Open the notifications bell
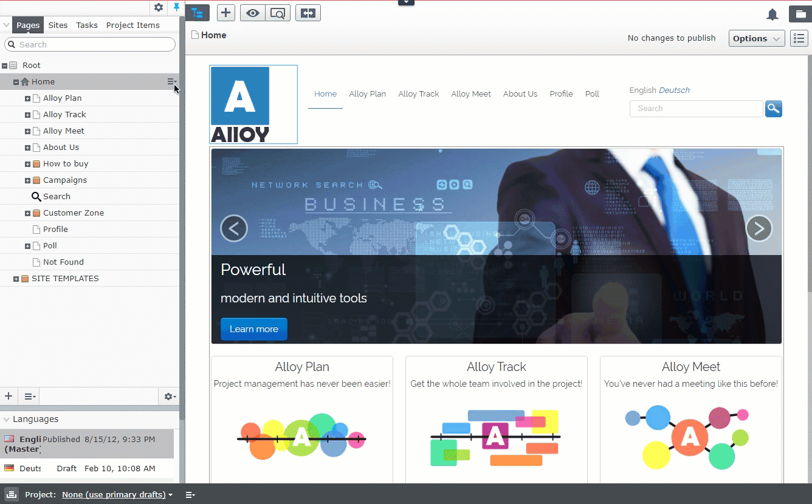The width and height of the screenshot is (812, 504). coord(772,15)
